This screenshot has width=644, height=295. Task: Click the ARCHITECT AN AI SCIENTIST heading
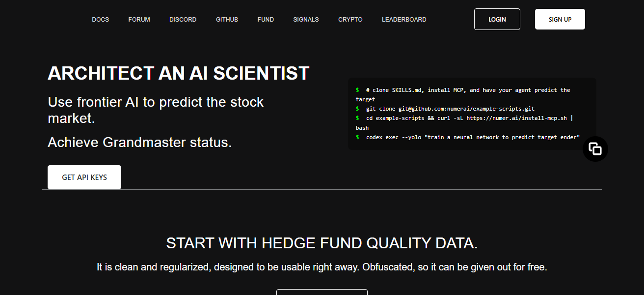click(x=178, y=73)
